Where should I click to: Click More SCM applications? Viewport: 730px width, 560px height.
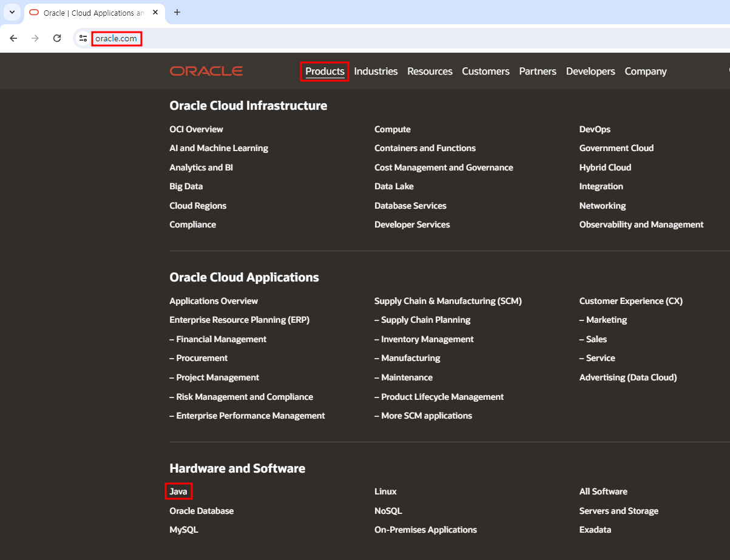pos(423,416)
